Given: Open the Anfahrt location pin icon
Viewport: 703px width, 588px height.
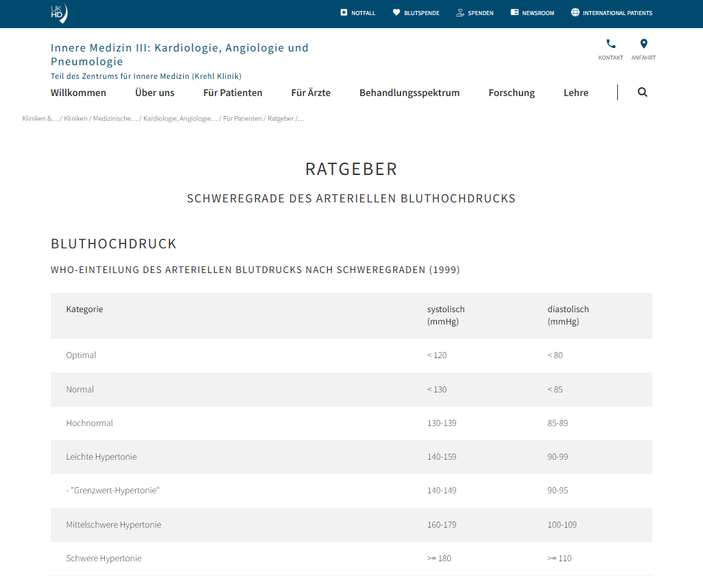Looking at the screenshot, I should click(x=644, y=44).
